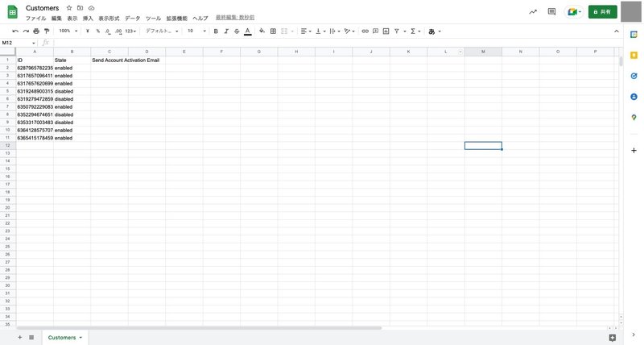Open the font family dropdown
This screenshot has width=644, height=345.
[x=163, y=31]
